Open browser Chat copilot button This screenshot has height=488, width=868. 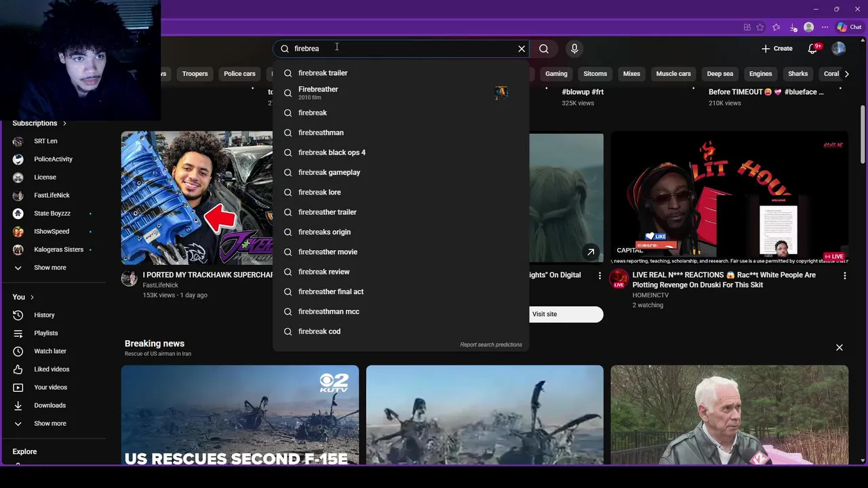coord(849,27)
